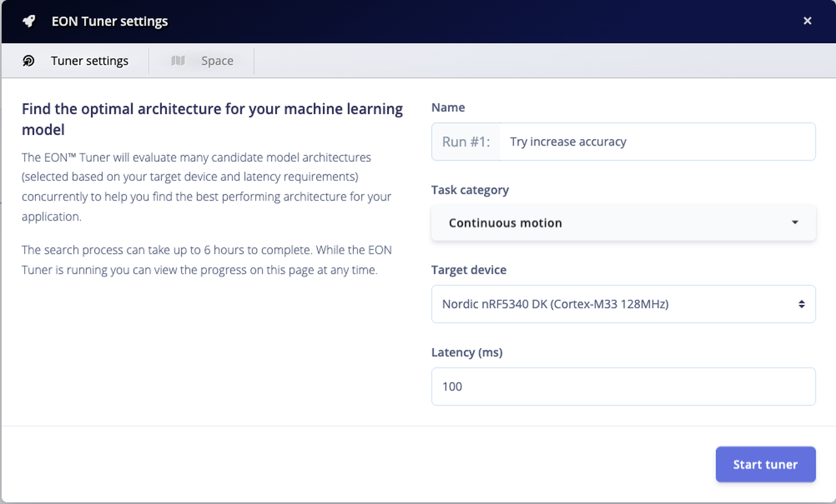Open the Continuous motion task category dropdown
Image resolution: width=836 pixels, height=504 pixels.
(623, 223)
